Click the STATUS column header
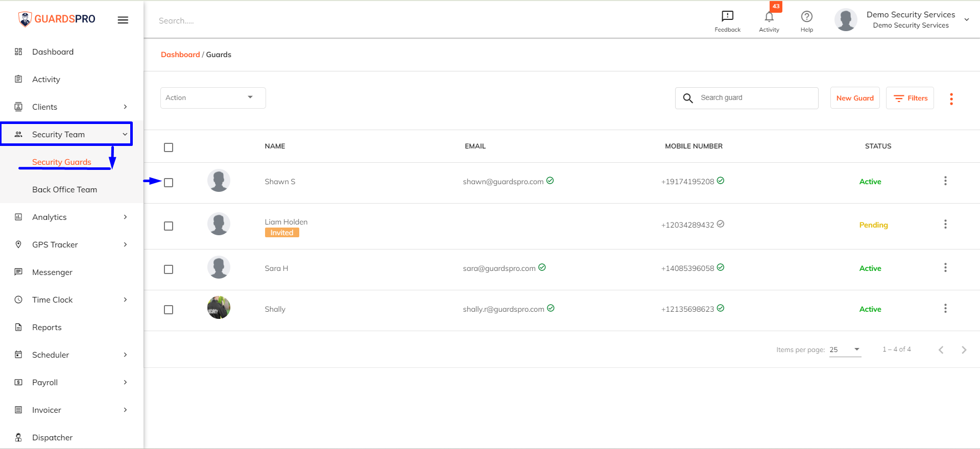 [x=878, y=146]
